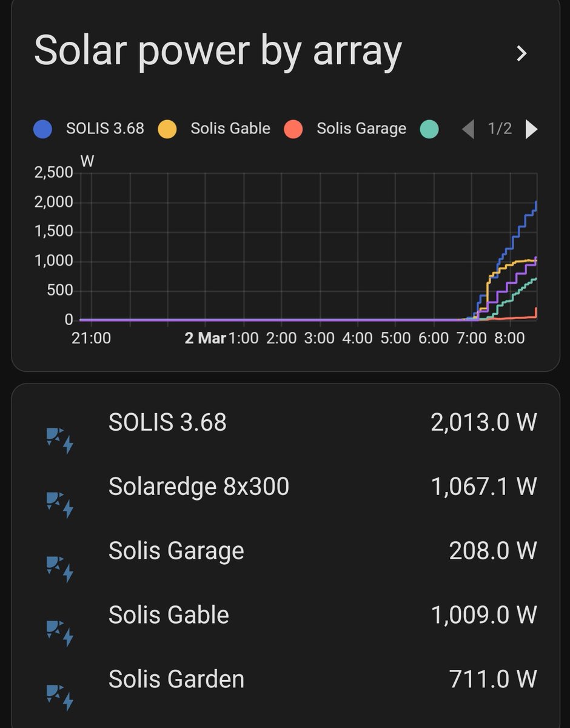The image size is (570, 728).
Task: Click the 8:00 time axis label
Action: coord(509,338)
